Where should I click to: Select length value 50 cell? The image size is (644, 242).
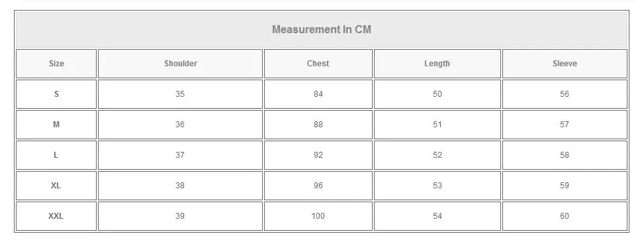tap(437, 94)
